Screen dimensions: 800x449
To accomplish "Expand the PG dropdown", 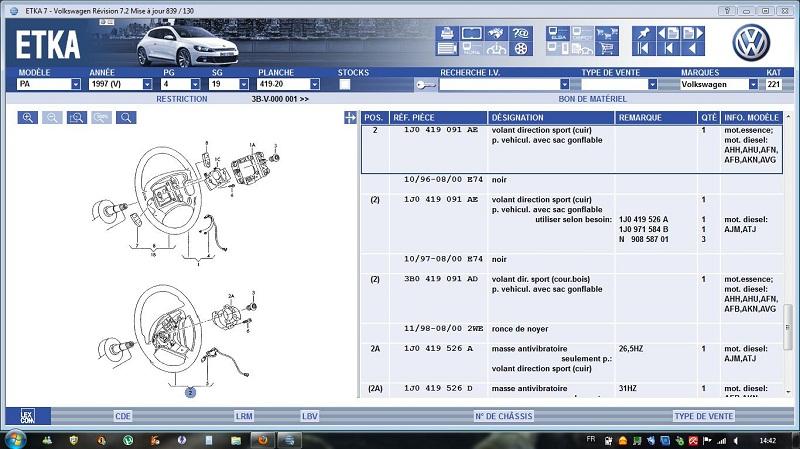I will 195,84.
